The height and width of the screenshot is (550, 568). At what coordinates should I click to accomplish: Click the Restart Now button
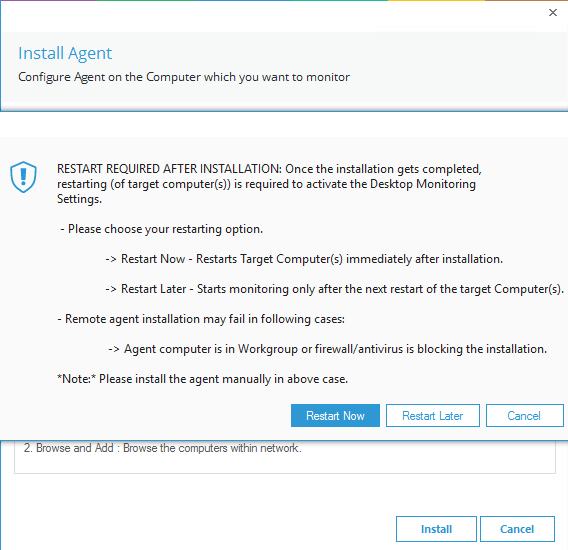click(x=335, y=416)
